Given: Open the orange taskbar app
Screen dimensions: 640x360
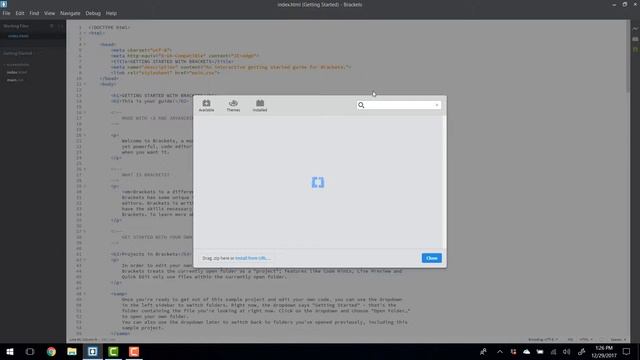Looking at the screenshot, I should [x=134, y=351].
